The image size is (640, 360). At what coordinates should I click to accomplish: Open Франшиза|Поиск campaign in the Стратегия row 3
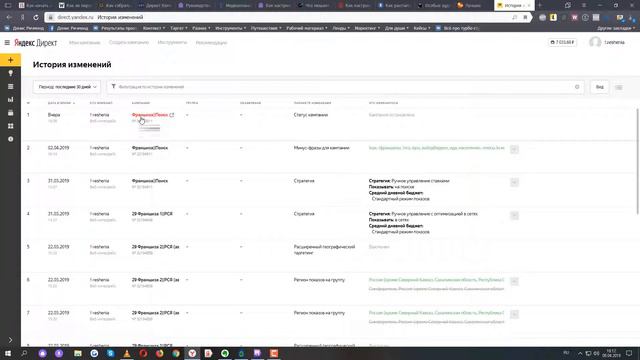150,181
